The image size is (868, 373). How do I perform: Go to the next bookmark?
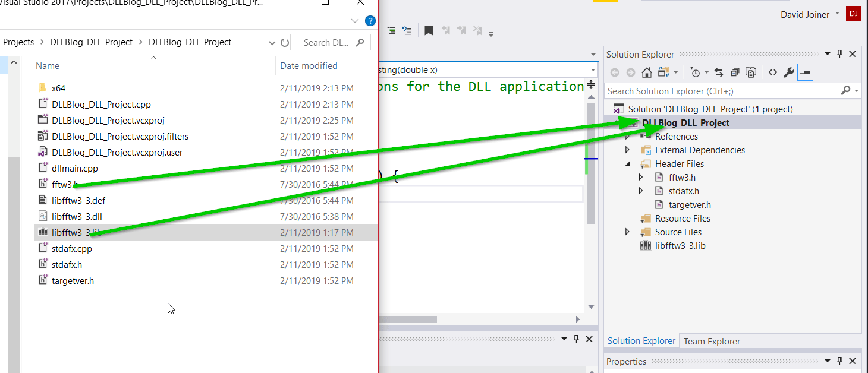461,30
